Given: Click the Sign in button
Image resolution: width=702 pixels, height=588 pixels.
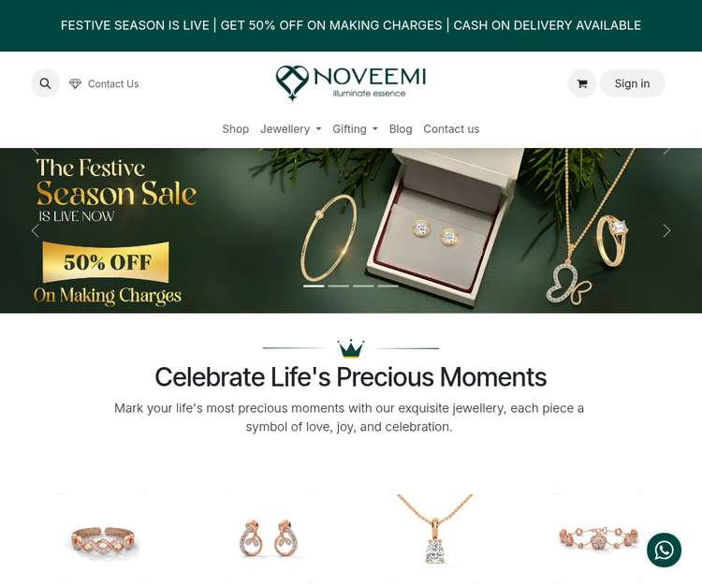Looking at the screenshot, I should pos(632,83).
